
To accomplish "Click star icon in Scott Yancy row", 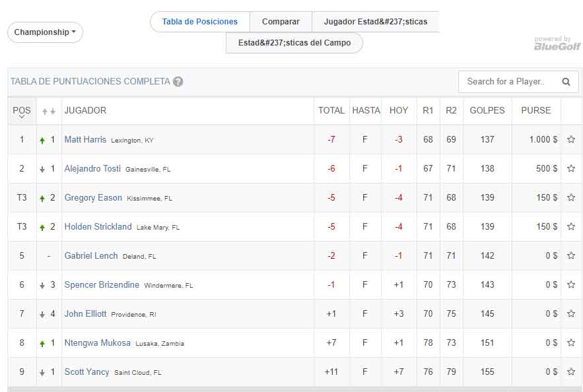I will pos(571,372).
